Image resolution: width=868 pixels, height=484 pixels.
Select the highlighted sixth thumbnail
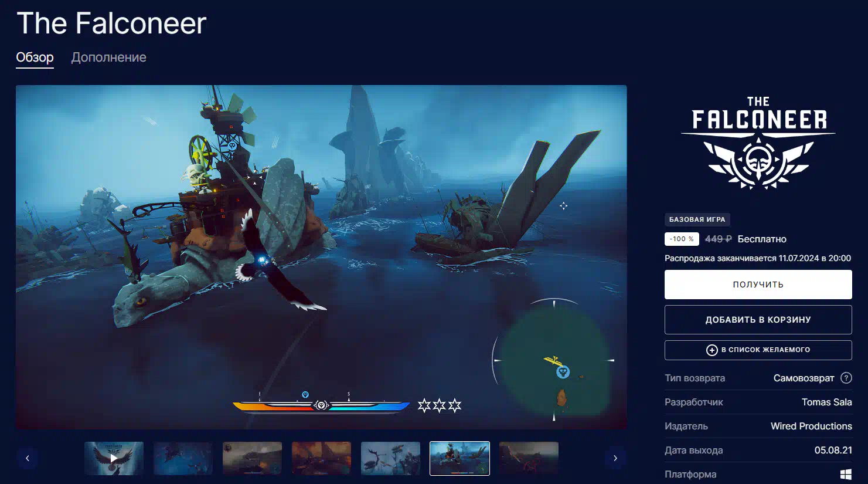pos(459,458)
